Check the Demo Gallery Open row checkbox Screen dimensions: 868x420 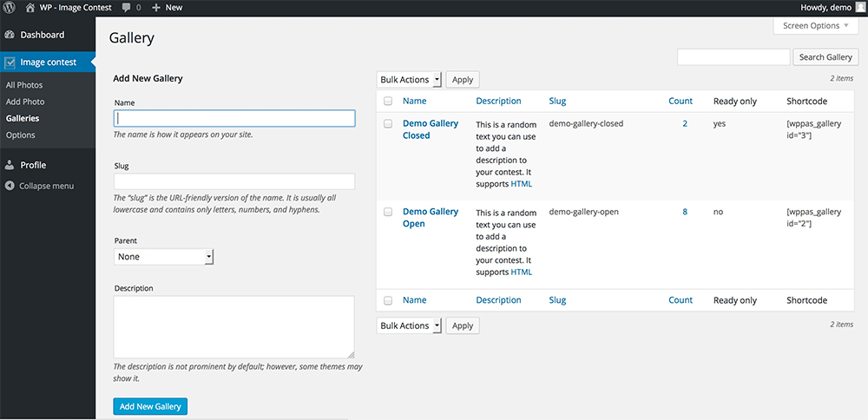coord(388,212)
